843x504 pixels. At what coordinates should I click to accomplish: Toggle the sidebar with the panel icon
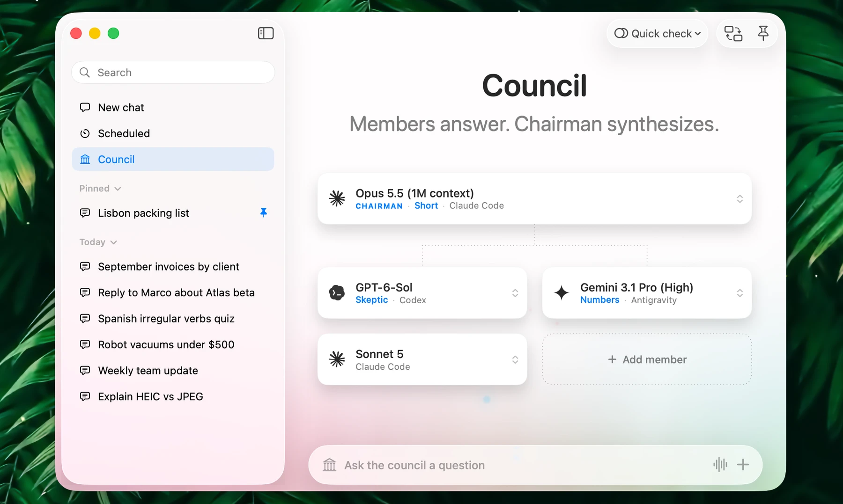pos(266,33)
